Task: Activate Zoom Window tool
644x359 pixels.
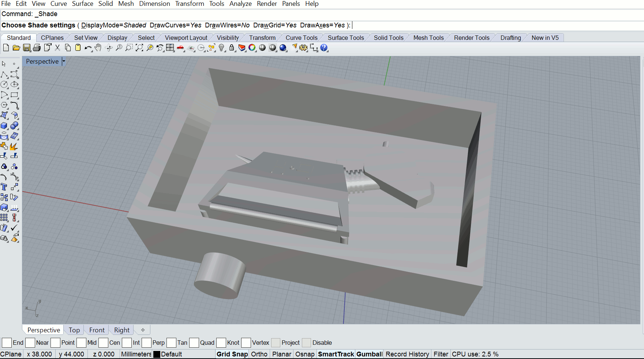Action: tap(129, 48)
